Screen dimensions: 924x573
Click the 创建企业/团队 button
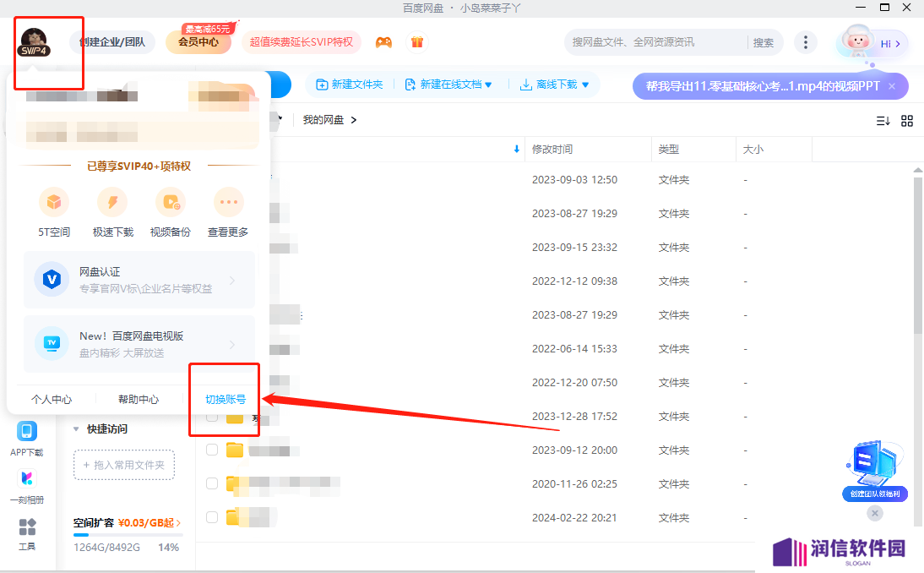[x=112, y=42]
